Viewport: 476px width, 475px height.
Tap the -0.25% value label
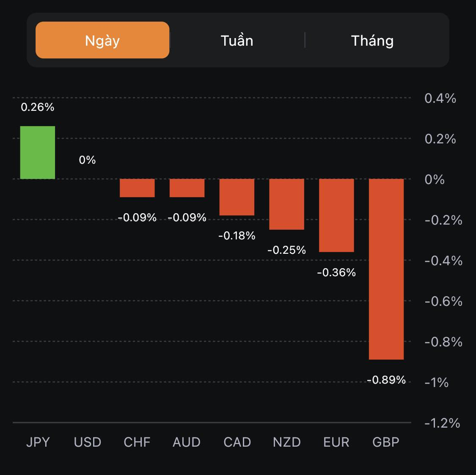(x=287, y=250)
